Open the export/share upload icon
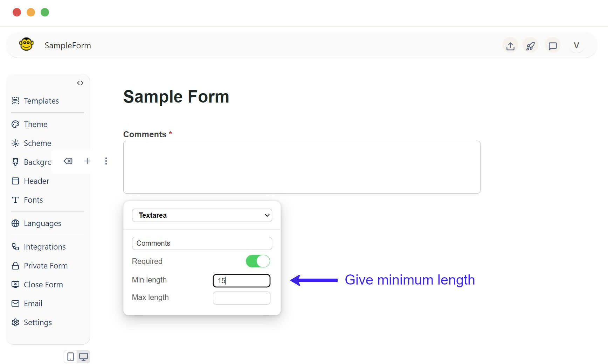Viewport: 608px width, 364px height. 510,45
